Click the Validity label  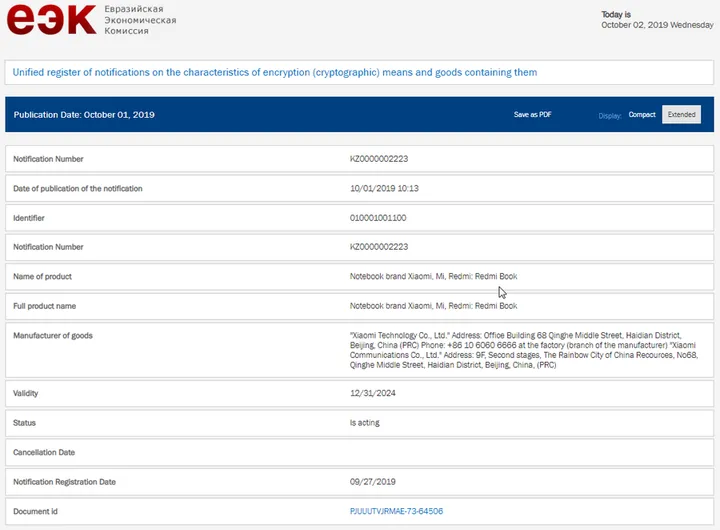point(25,393)
